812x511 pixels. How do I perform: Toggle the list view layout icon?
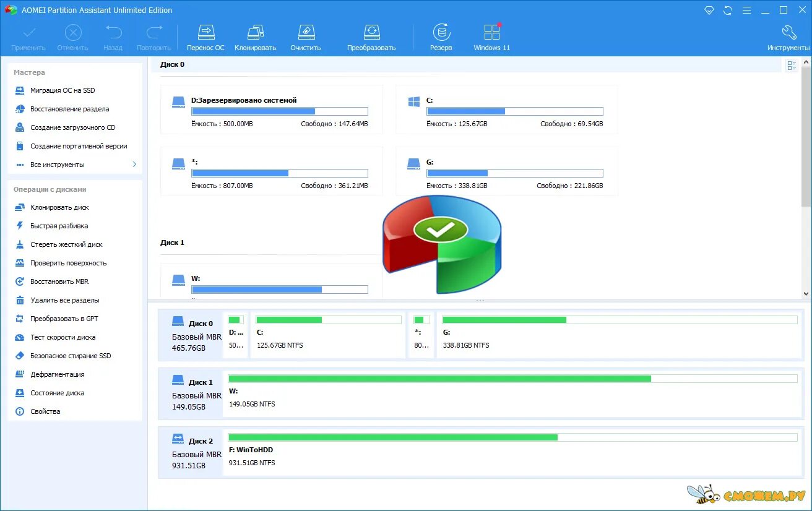(x=792, y=64)
